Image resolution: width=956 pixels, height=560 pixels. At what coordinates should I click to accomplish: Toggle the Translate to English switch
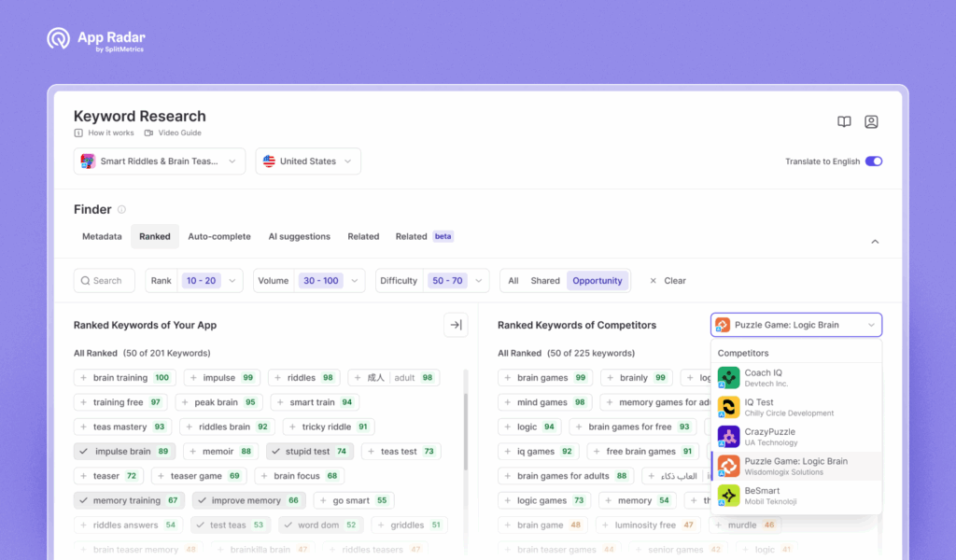pyautogui.click(x=872, y=161)
